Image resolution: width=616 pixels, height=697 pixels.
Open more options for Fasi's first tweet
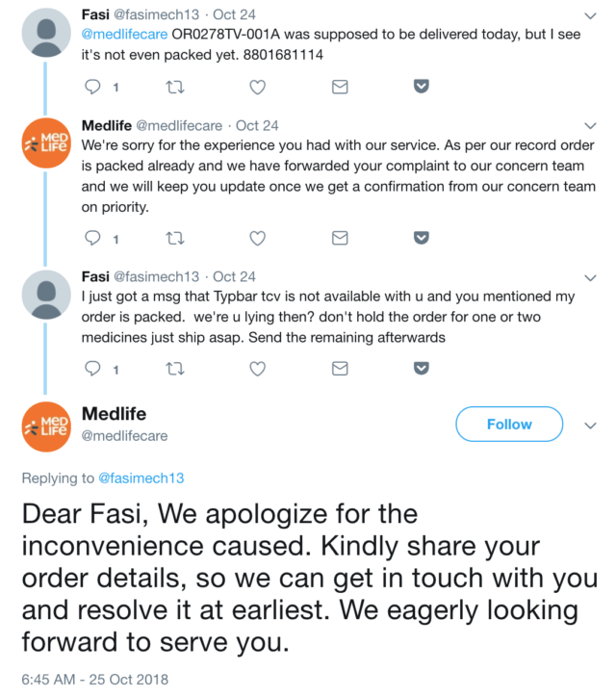tap(591, 15)
